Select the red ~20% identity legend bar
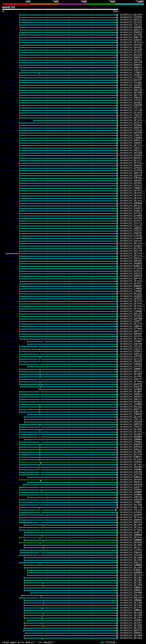The image size is (146, 644). click(16, 4)
